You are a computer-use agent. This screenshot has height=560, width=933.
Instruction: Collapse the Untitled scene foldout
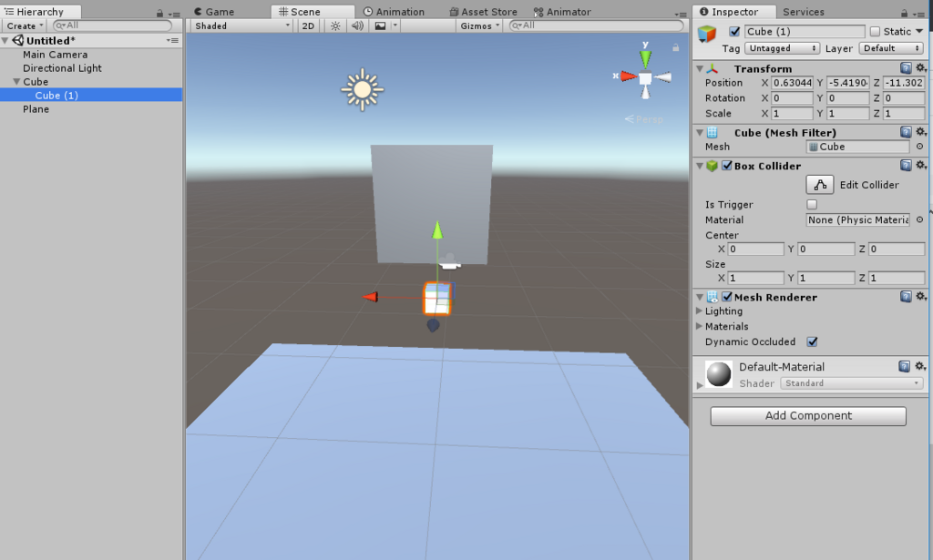tap(5, 40)
